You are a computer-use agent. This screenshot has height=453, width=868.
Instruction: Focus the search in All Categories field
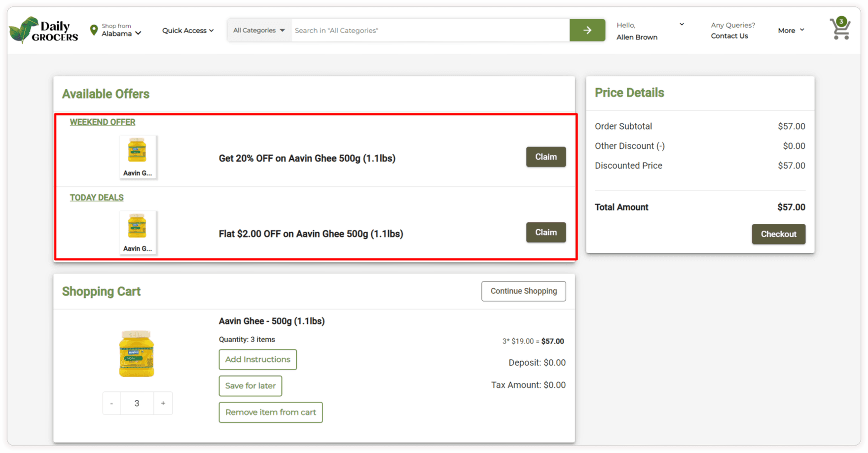tap(430, 31)
